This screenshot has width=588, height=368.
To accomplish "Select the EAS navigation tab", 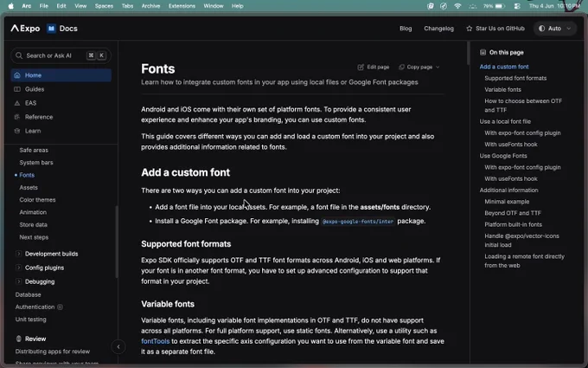I will click(61, 103).
